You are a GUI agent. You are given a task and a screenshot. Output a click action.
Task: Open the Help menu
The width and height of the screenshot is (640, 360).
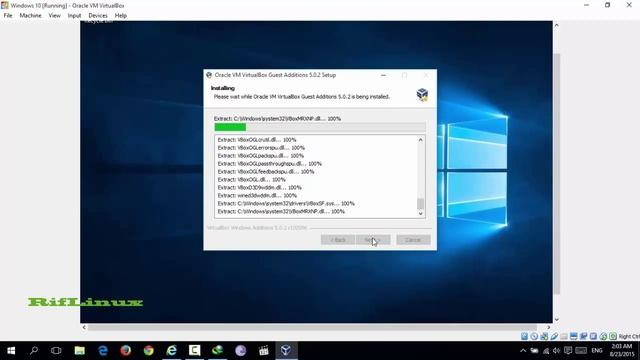[120, 16]
